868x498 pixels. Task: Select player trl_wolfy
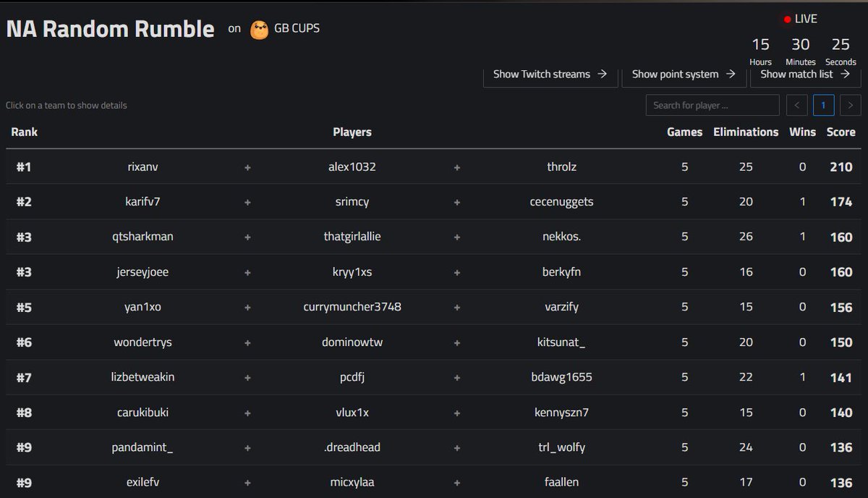[562, 447]
